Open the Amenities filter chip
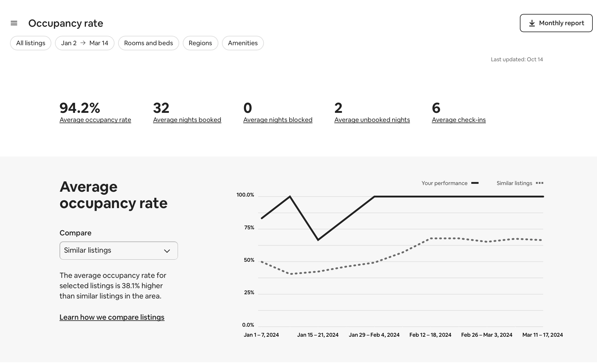 pos(243,43)
